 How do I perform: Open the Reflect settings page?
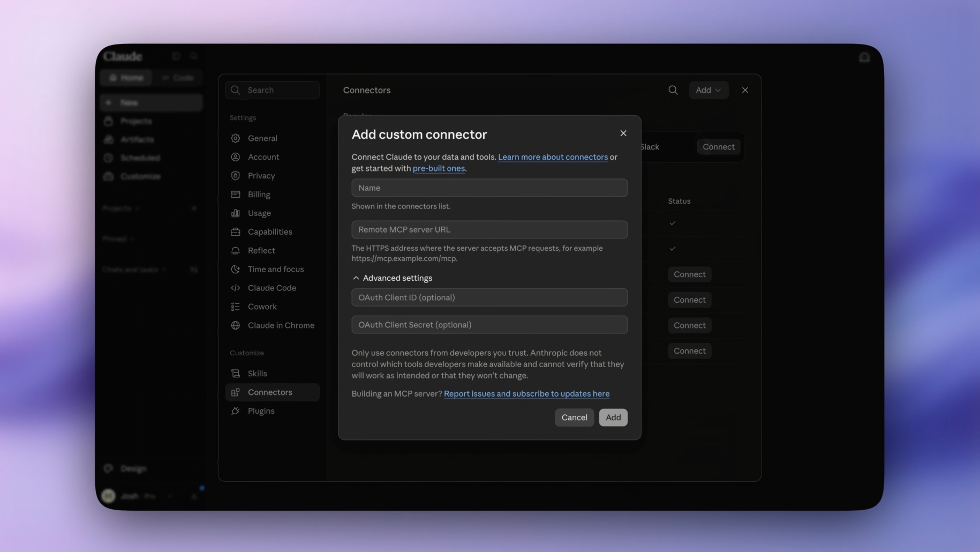click(273, 251)
